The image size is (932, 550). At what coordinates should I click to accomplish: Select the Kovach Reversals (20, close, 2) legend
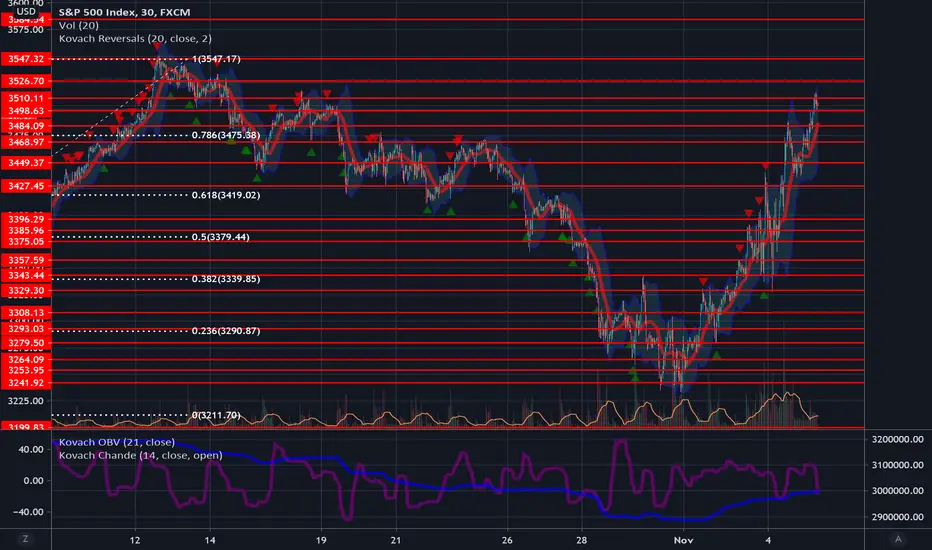pyautogui.click(x=135, y=38)
